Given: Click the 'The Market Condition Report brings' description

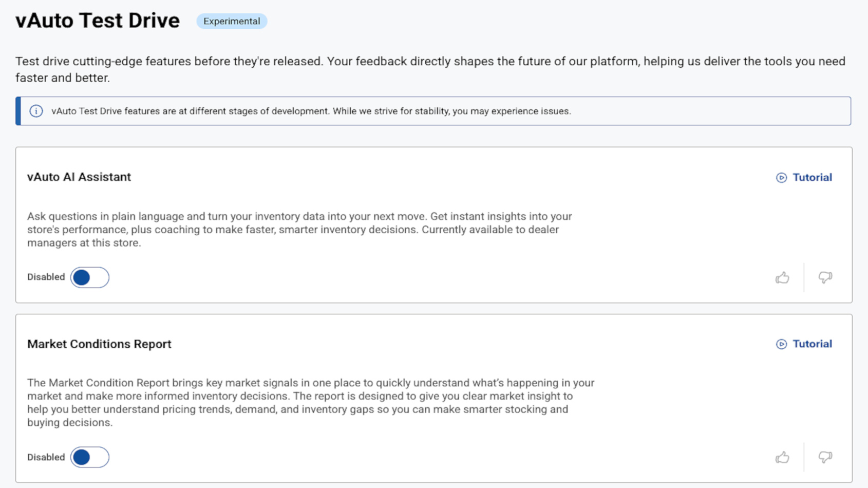Looking at the screenshot, I should pyautogui.click(x=311, y=403).
